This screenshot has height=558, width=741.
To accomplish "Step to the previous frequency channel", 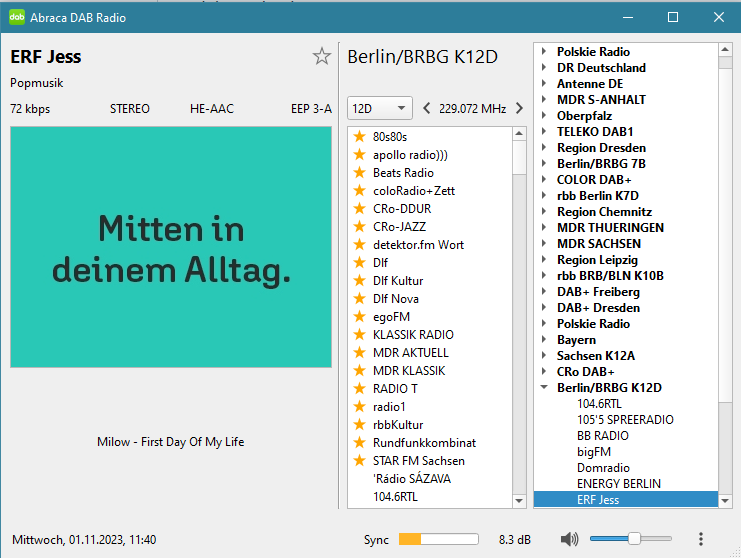I will pyautogui.click(x=427, y=108).
